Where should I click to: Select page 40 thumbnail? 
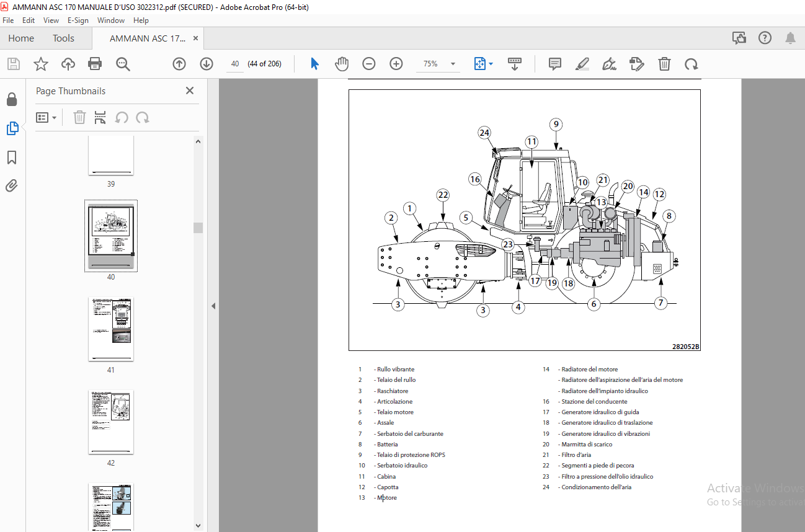[x=111, y=236]
